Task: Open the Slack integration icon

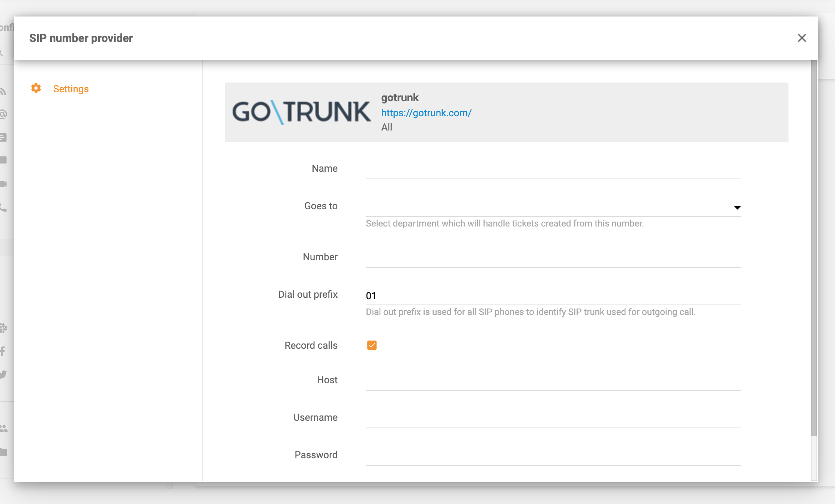Action: 4,327
